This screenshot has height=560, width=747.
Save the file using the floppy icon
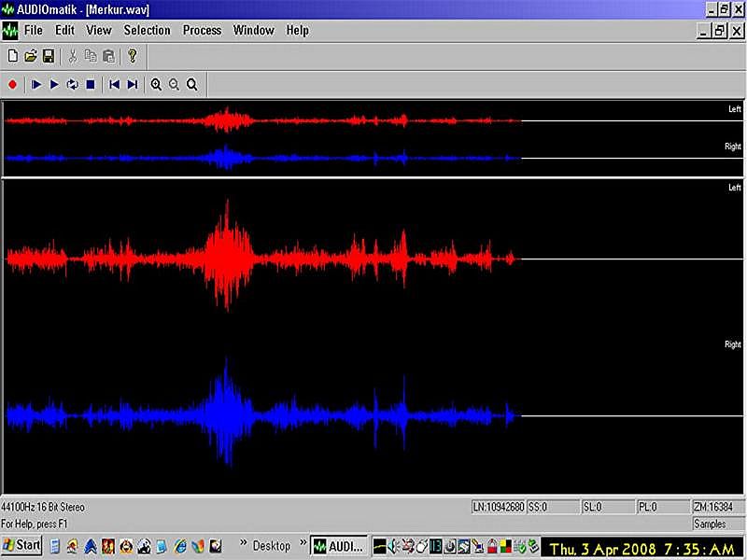click(x=48, y=56)
